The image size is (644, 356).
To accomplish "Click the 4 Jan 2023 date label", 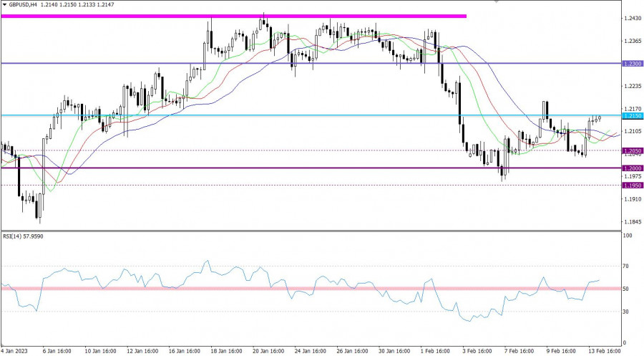I will (16, 351).
